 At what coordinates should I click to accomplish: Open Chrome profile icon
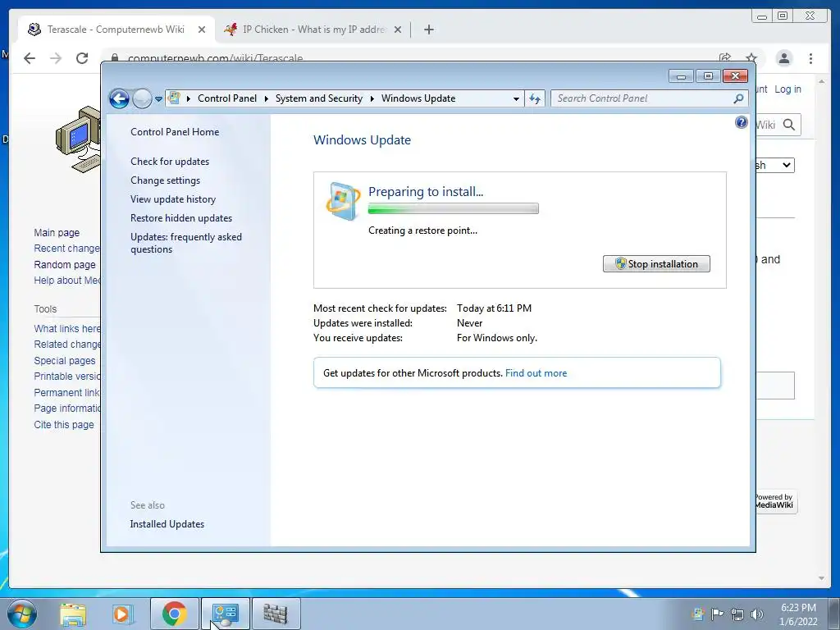coord(784,58)
